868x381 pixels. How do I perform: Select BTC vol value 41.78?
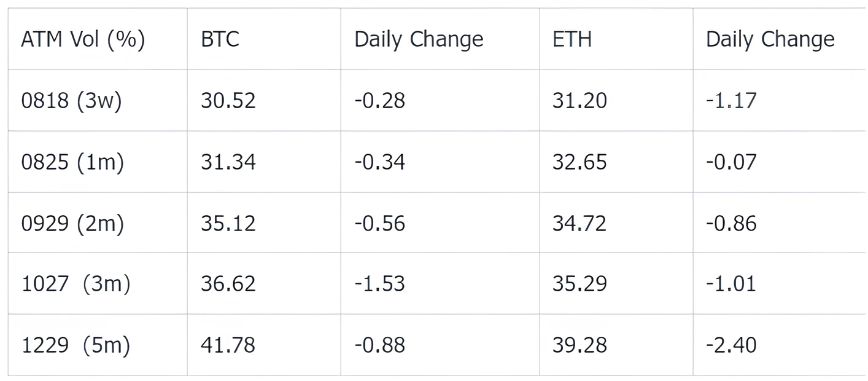[228, 345]
